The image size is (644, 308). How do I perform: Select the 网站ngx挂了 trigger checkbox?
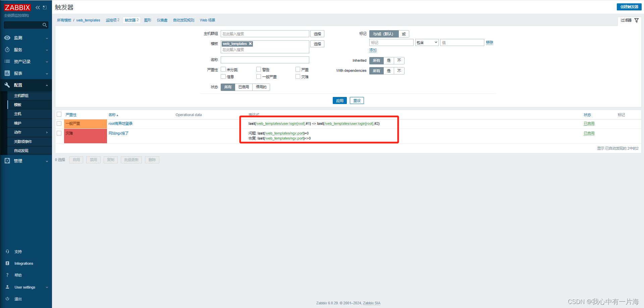[x=59, y=133]
